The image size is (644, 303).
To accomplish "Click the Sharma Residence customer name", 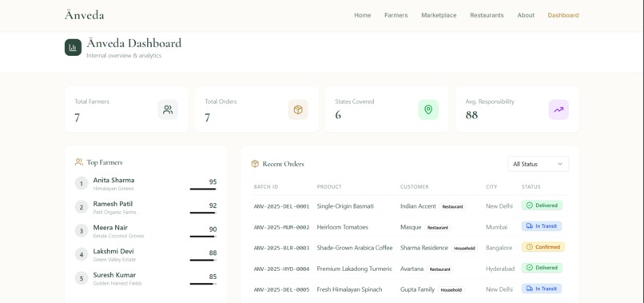I will [424, 248].
